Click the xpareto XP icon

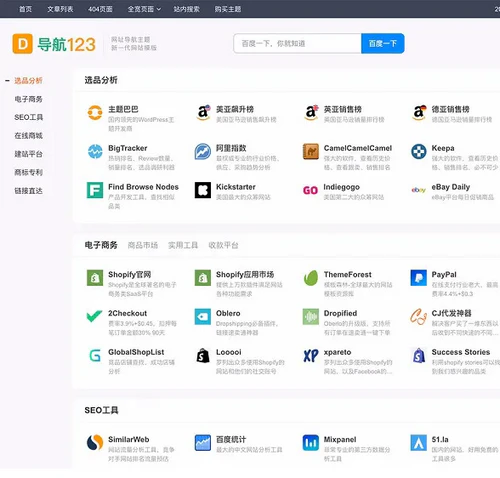pyautogui.click(x=311, y=355)
